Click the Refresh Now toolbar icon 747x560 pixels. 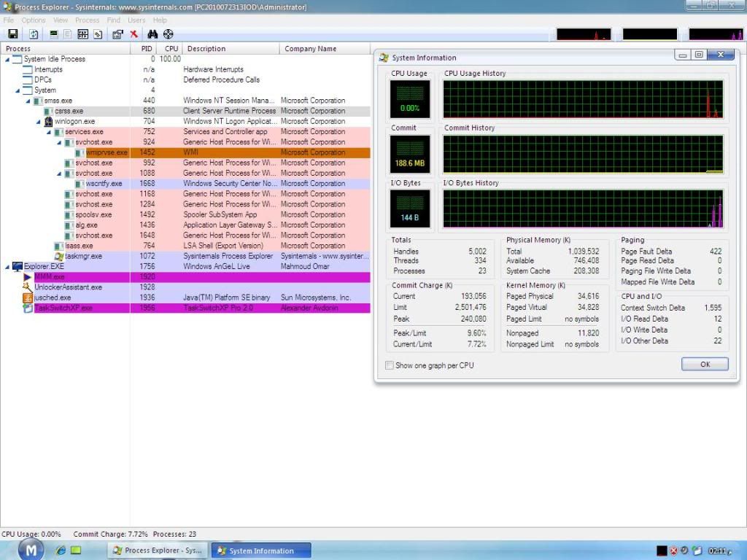tap(34, 34)
